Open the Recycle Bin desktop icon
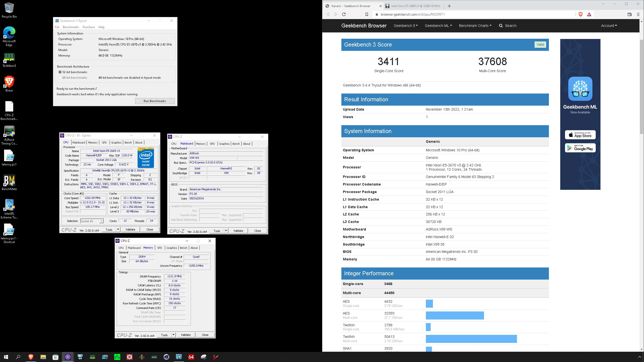Screen dimensions: 644x362 [x=9, y=11]
